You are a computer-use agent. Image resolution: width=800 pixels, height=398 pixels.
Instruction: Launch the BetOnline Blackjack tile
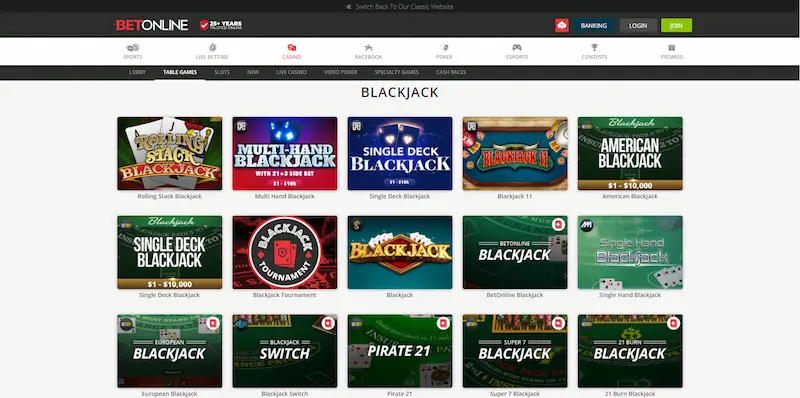pos(515,253)
